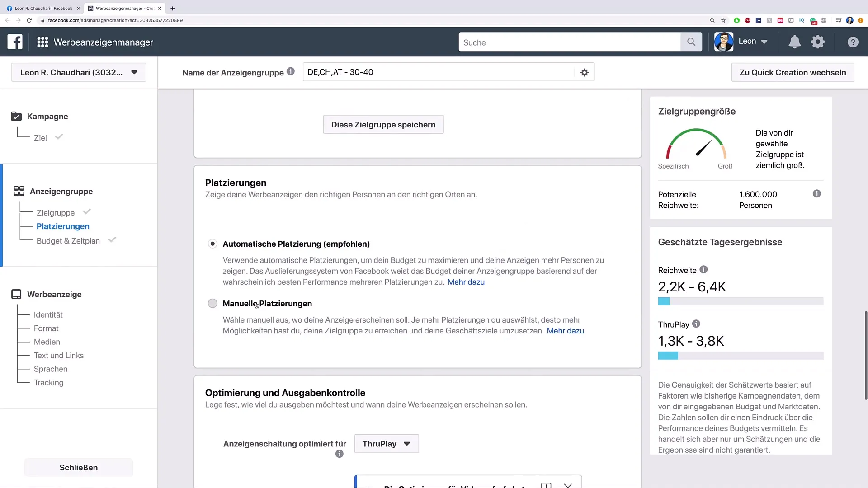Click account selector dropdown Leon R. Chaudhari
Viewport: 868px width, 488px height.
coord(78,72)
